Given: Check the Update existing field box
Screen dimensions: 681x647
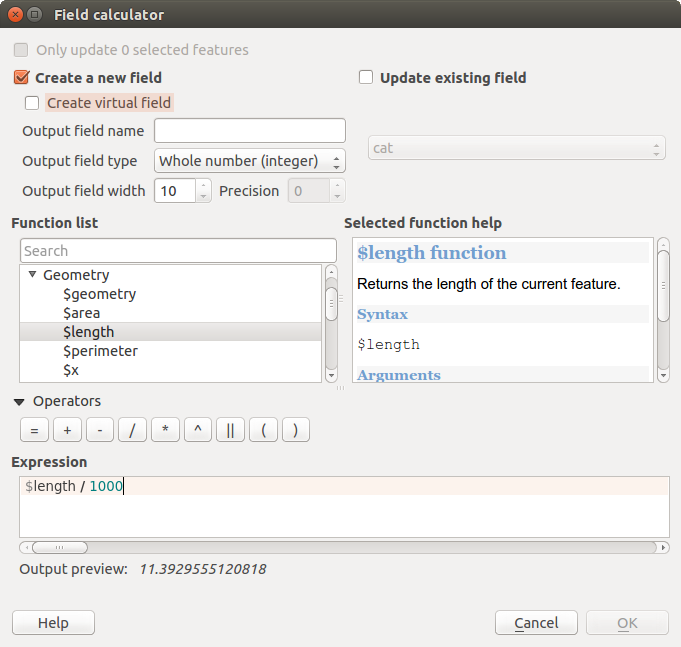Looking at the screenshot, I should click(366, 77).
